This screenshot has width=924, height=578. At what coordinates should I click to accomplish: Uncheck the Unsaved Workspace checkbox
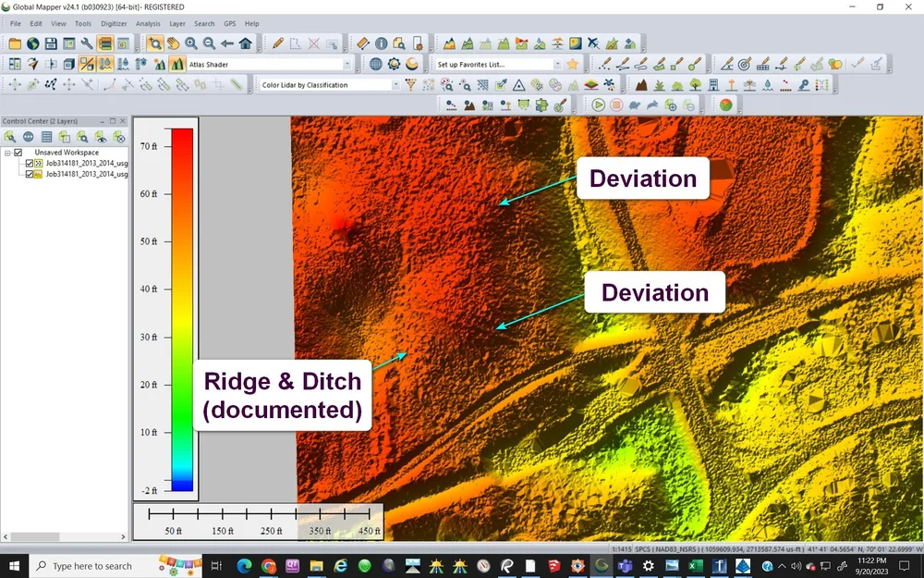point(18,153)
